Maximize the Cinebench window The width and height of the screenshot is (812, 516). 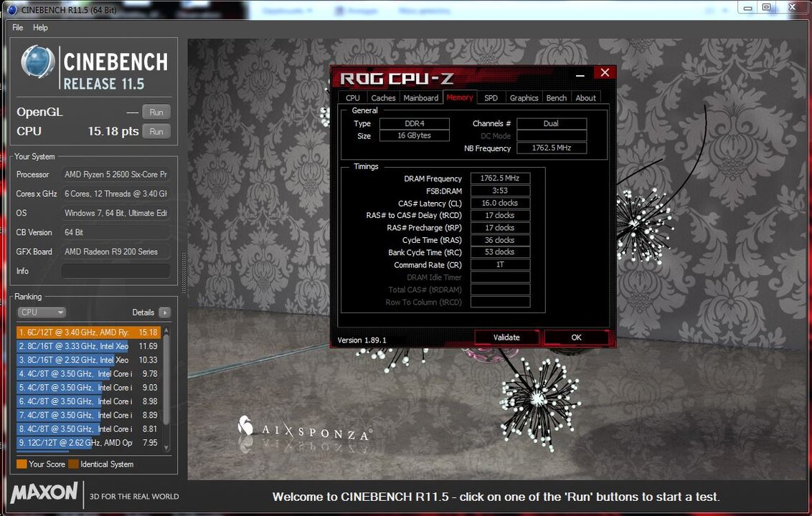(766, 7)
